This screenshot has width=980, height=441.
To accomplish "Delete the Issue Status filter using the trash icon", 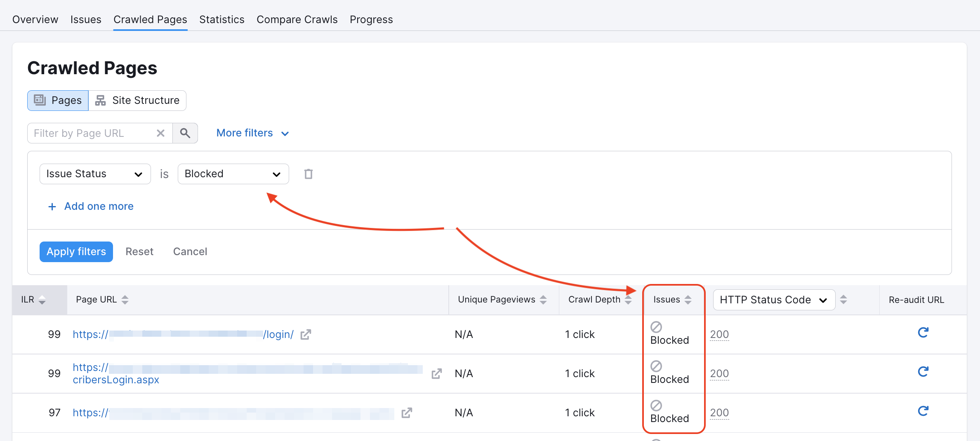I will [308, 174].
